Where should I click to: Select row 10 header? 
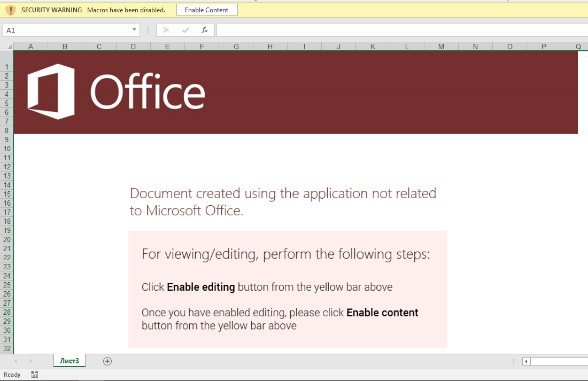[6, 149]
